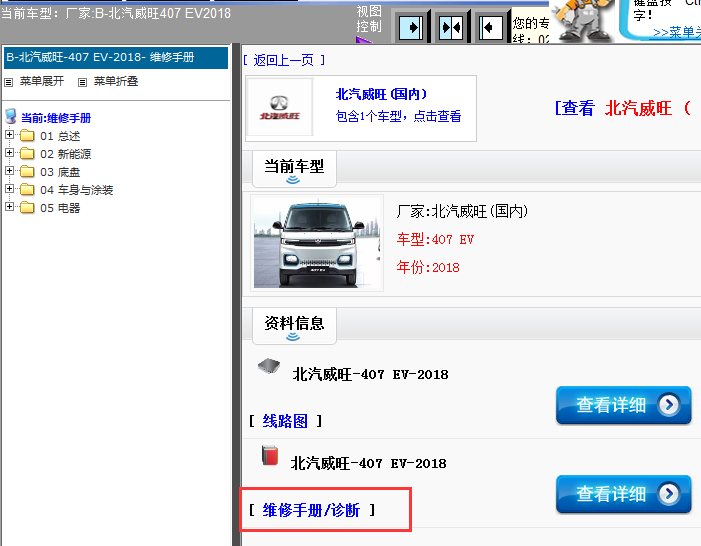Expand the 01 总述 tree node

(9, 134)
